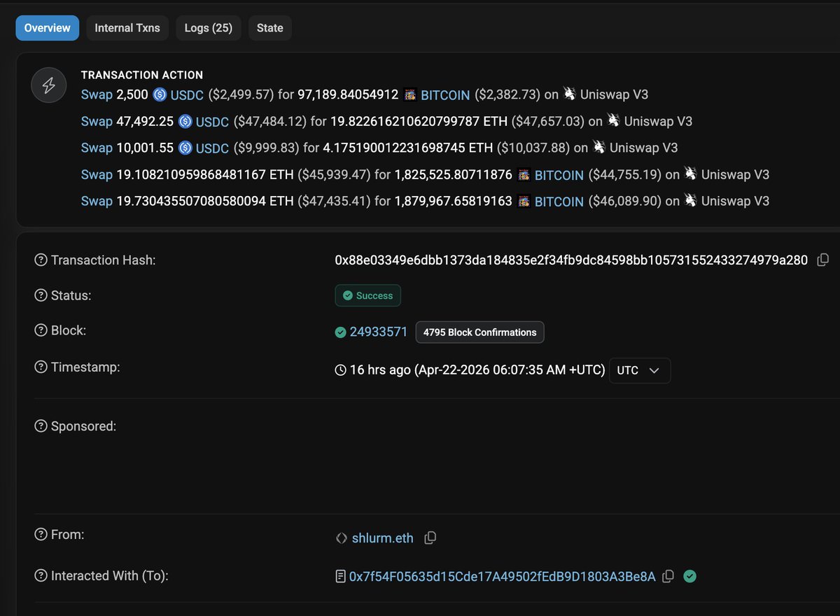Image resolution: width=840 pixels, height=616 pixels.
Task: Click the contract document icon beside the To address
Action: [341, 576]
